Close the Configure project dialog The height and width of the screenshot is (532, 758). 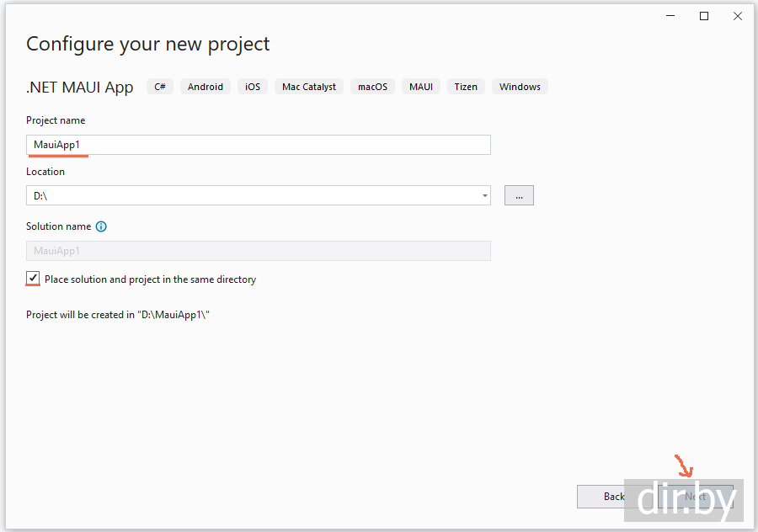click(738, 16)
